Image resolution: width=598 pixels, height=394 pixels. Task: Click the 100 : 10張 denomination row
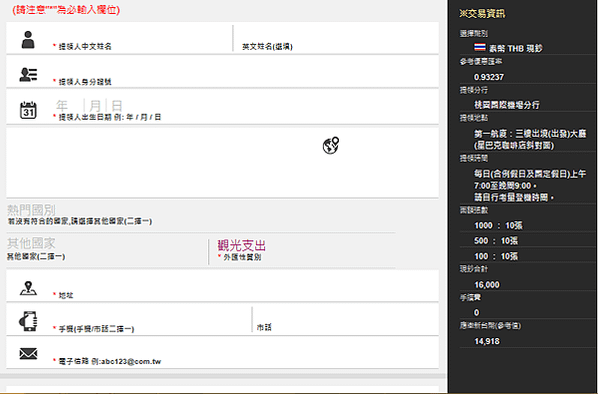click(496, 256)
